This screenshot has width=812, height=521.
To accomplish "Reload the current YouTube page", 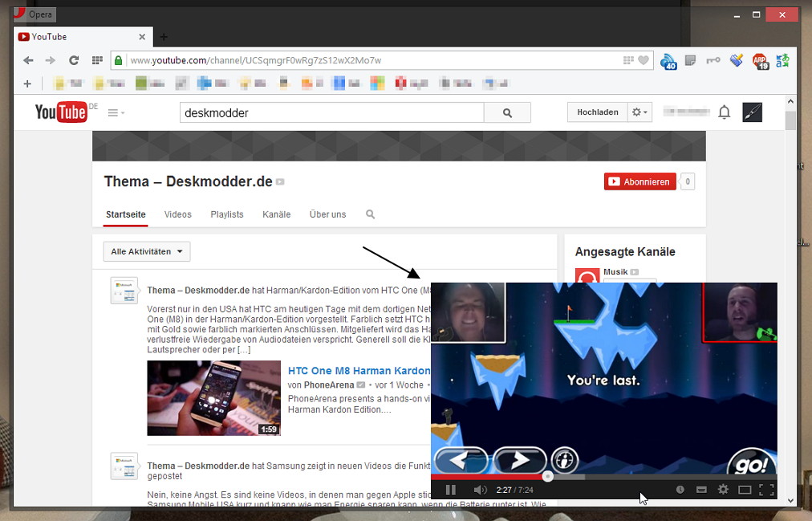I will pyautogui.click(x=74, y=60).
